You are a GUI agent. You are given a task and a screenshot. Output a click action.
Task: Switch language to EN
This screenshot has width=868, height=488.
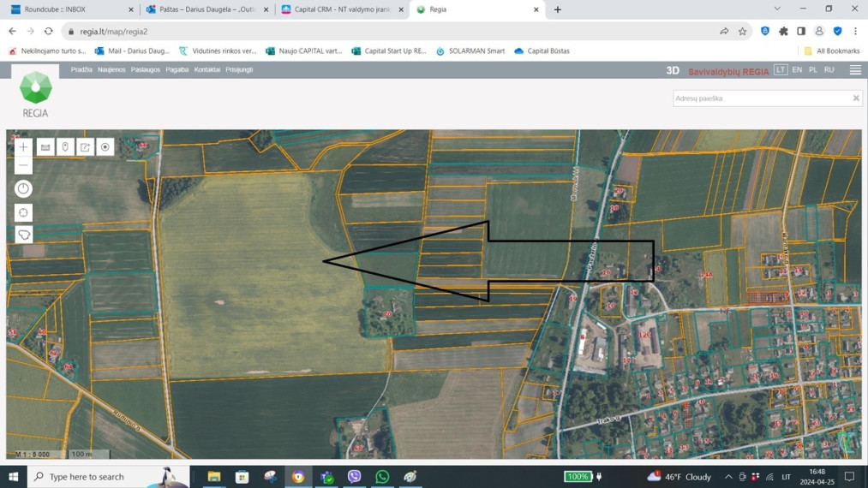pyautogui.click(x=797, y=69)
